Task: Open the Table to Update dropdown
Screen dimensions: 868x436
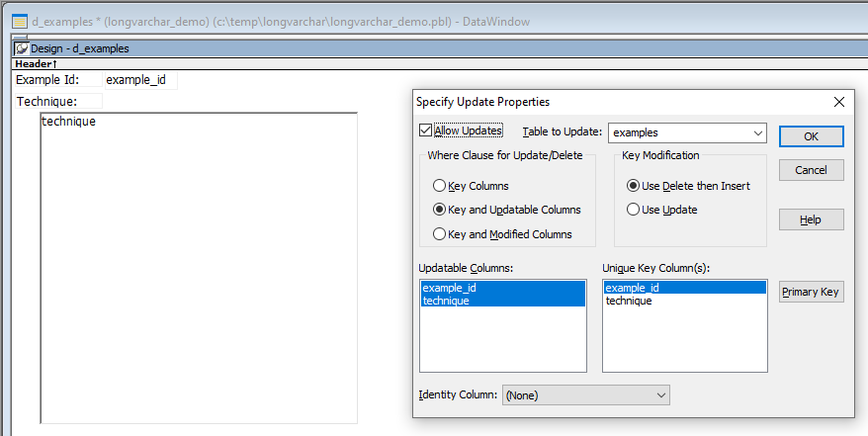Action: [758, 132]
